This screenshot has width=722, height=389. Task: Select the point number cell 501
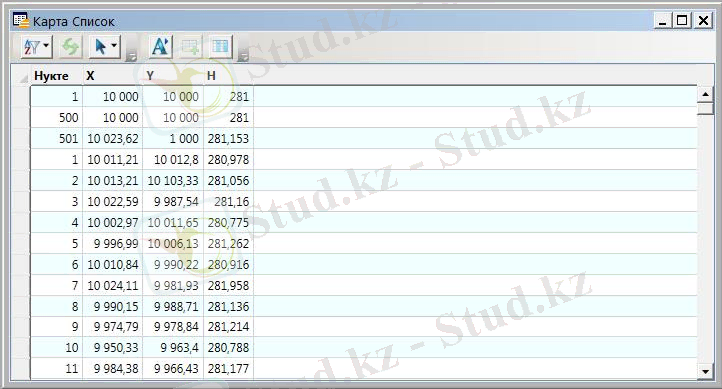57,139
